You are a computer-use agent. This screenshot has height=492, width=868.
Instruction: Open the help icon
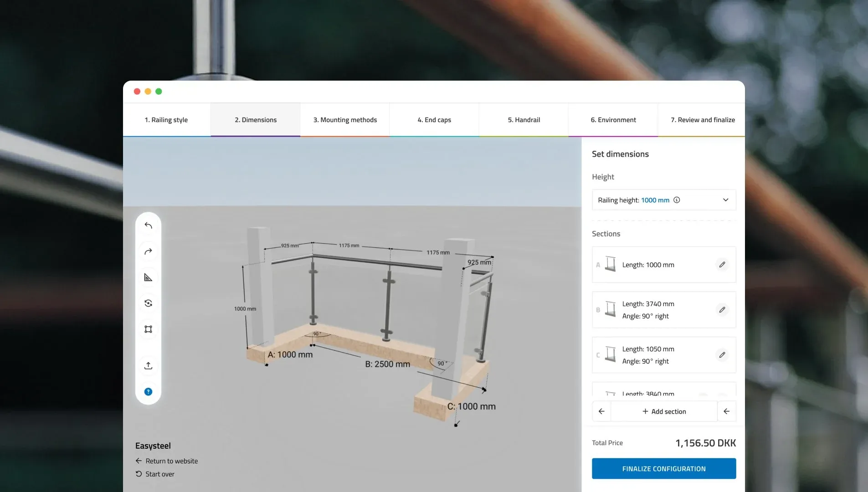tap(148, 391)
